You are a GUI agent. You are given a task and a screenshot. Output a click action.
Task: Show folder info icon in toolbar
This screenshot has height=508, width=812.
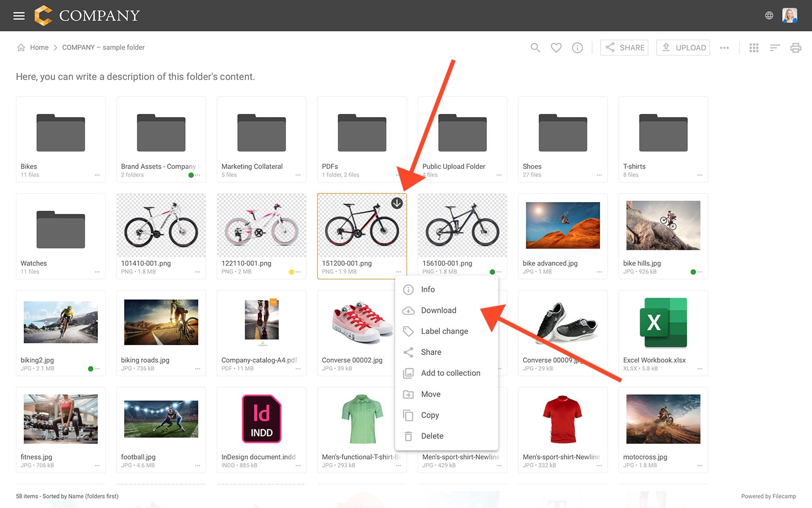pyautogui.click(x=577, y=48)
